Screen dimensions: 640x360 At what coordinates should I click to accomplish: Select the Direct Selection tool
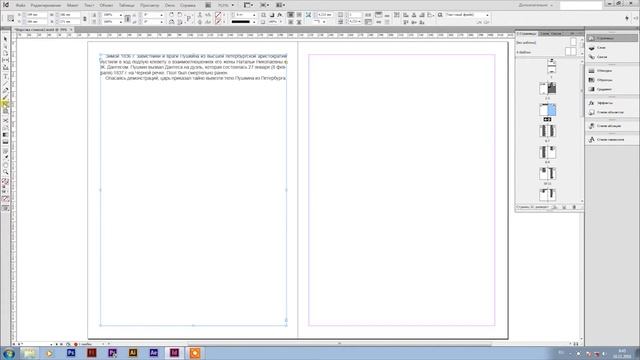5,46
